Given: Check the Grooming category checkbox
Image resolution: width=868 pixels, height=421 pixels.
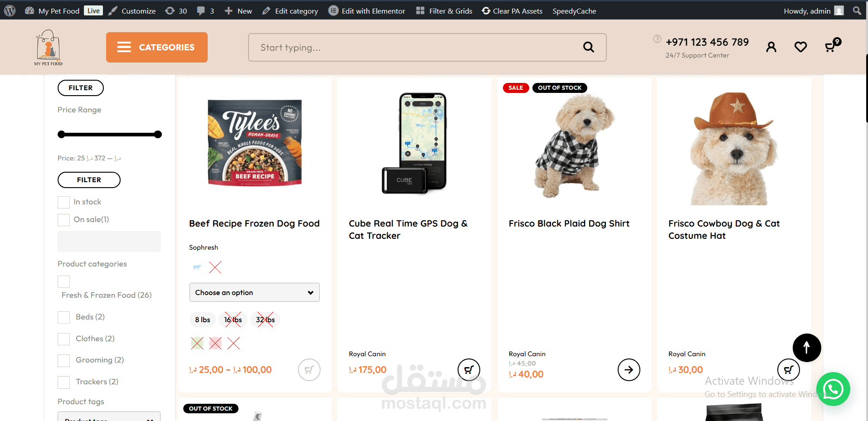Looking at the screenshot, I should (63, 360).
